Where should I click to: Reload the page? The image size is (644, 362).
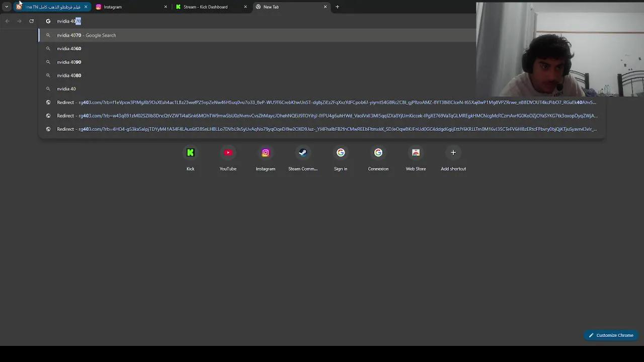tap(31, 21)
